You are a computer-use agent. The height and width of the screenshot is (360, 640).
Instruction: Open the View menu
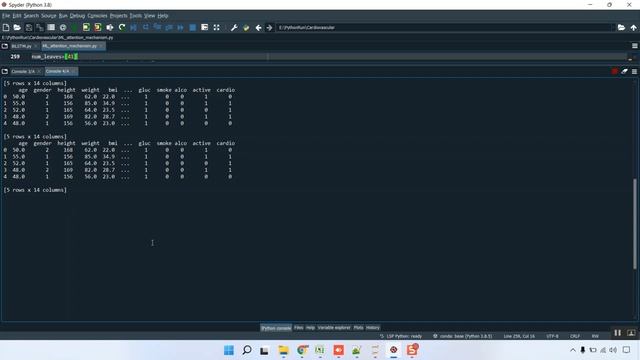149,16
